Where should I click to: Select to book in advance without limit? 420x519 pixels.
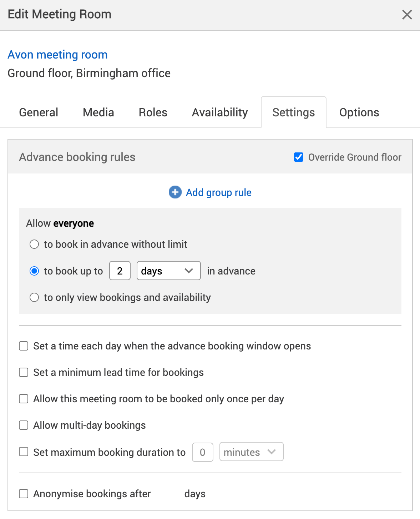click(x=34, y=244)
